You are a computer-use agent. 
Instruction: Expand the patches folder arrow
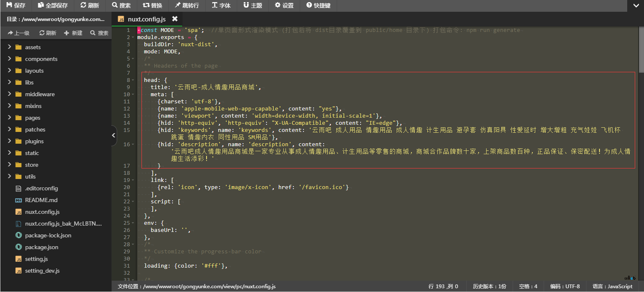point(9,129)
